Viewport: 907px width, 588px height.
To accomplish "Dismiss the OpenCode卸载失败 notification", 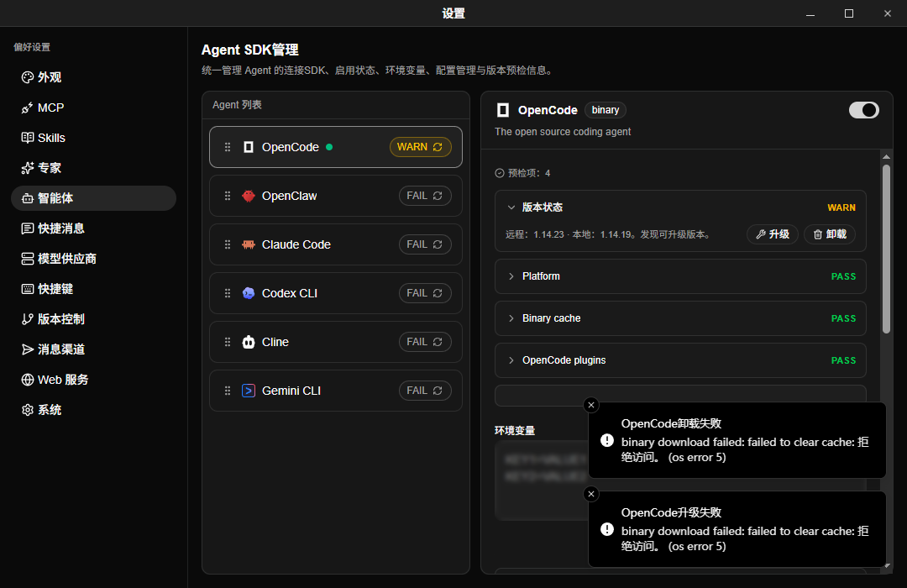I will pos(591,405).
